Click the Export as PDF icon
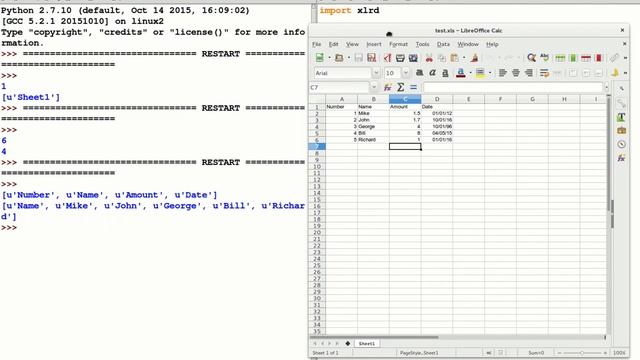 pos(387,58)
